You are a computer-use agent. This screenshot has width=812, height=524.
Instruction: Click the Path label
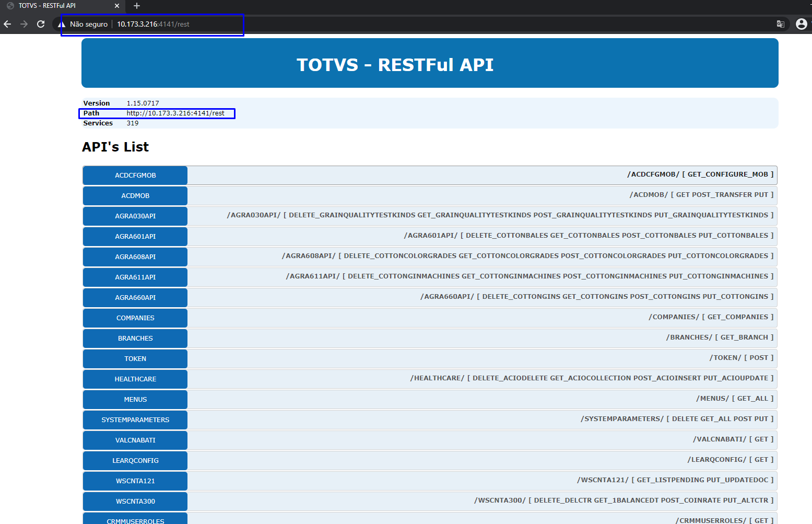click(91, 113)
